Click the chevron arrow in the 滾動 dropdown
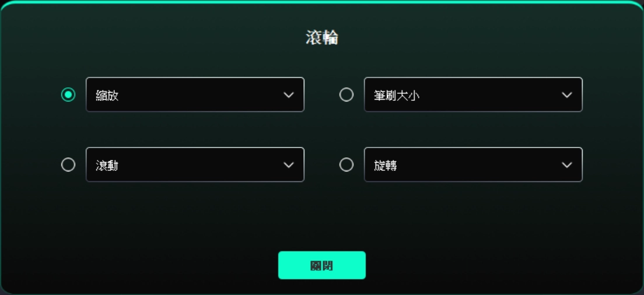644x295 pixels. 289,166
